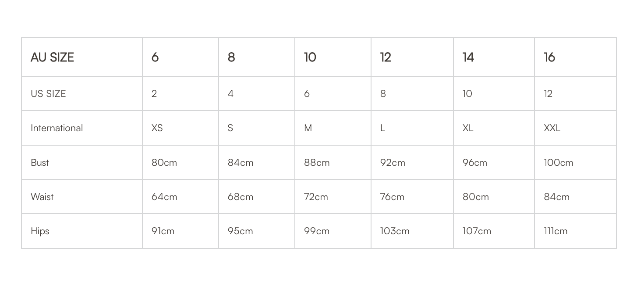Click the XS international size cell
This screenshot has width=644, height=286.
(180, 128)
